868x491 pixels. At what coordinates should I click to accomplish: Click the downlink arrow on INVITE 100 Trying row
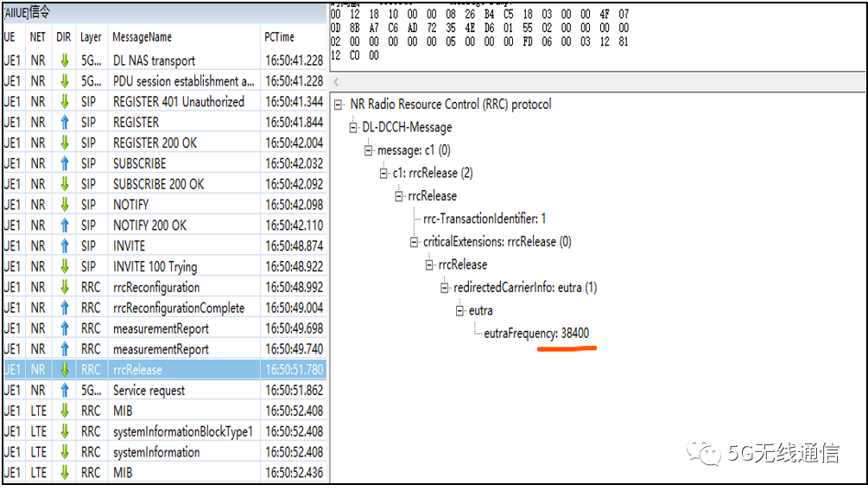pos(65,266)
